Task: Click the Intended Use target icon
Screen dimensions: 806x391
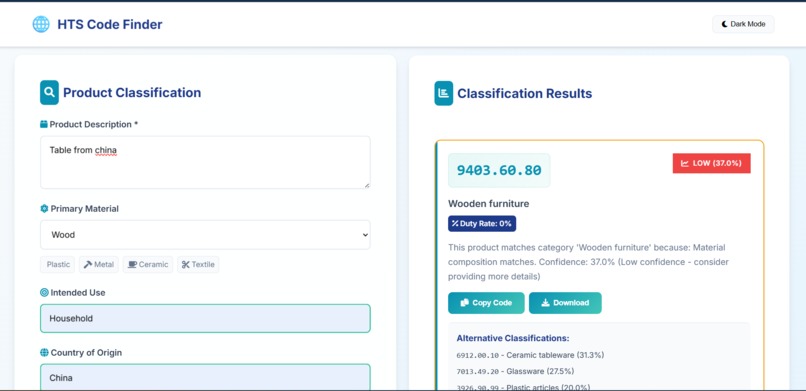Action: tap(44, 292)
